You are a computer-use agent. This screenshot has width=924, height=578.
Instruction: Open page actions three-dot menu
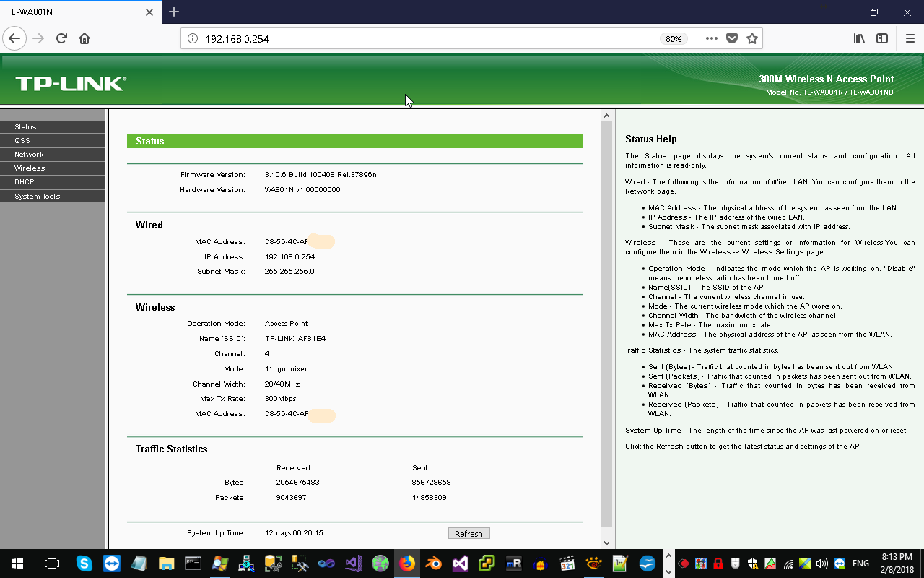712,38
